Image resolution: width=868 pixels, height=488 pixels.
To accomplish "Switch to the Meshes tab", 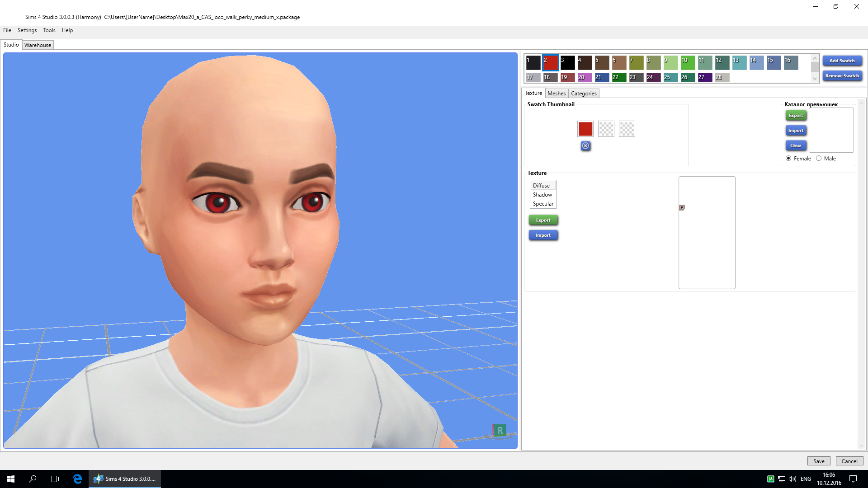I will tap(556, 94).
